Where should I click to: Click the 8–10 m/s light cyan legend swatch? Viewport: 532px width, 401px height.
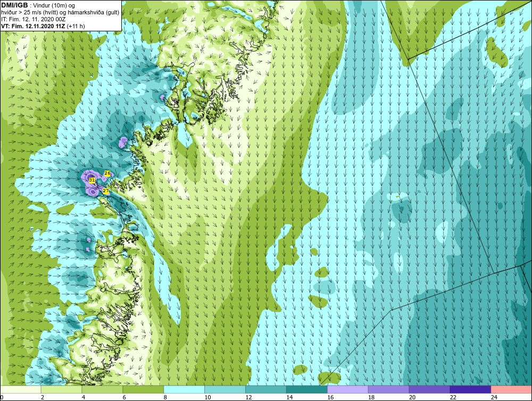tap(184, 389)
